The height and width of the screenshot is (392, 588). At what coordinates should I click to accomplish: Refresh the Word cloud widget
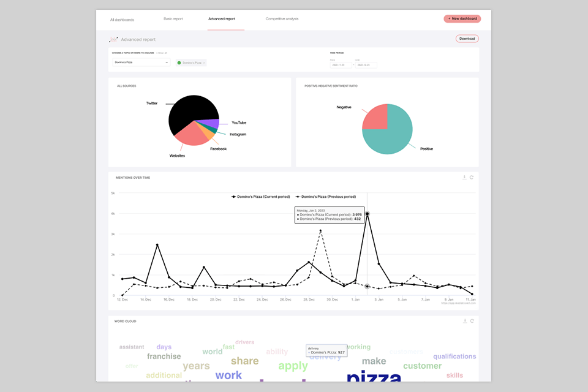[x=472, y=321]
